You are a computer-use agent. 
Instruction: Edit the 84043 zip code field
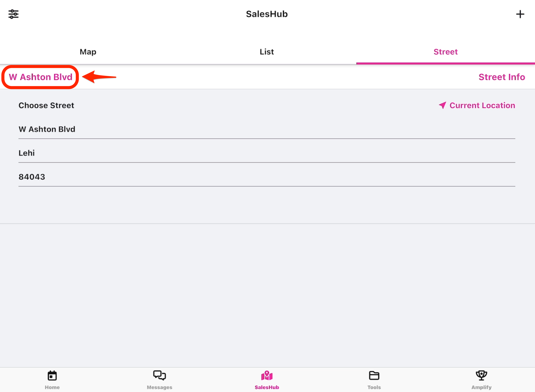click(267, 177)
